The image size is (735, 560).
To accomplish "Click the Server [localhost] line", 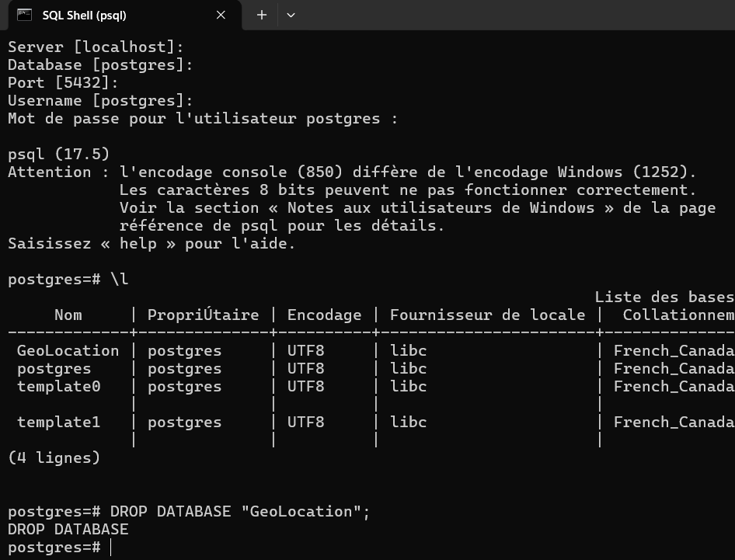I will [x=96, y=47].
